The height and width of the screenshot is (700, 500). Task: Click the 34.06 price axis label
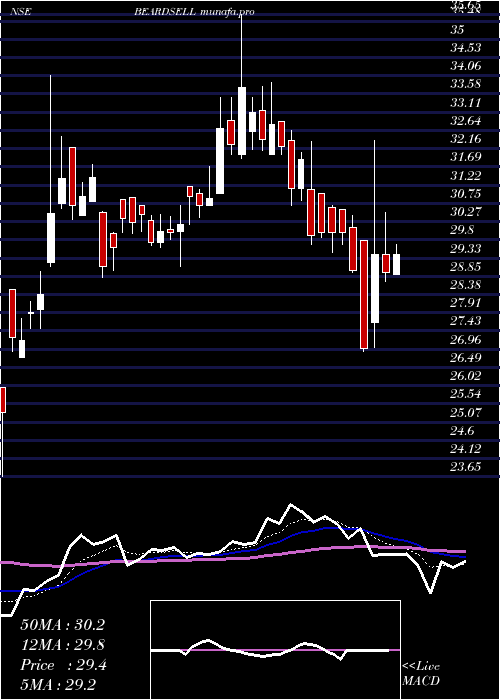click(466, 66)
